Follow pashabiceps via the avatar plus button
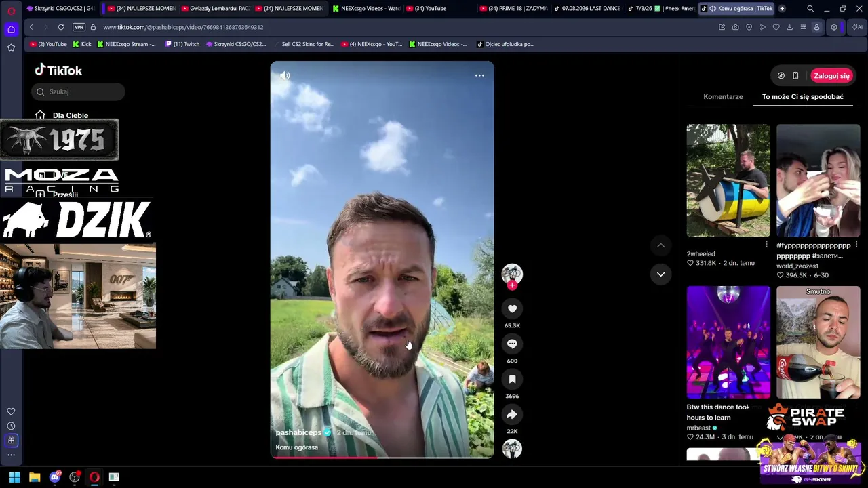868x488 pixels. click(x=512, y=285)
